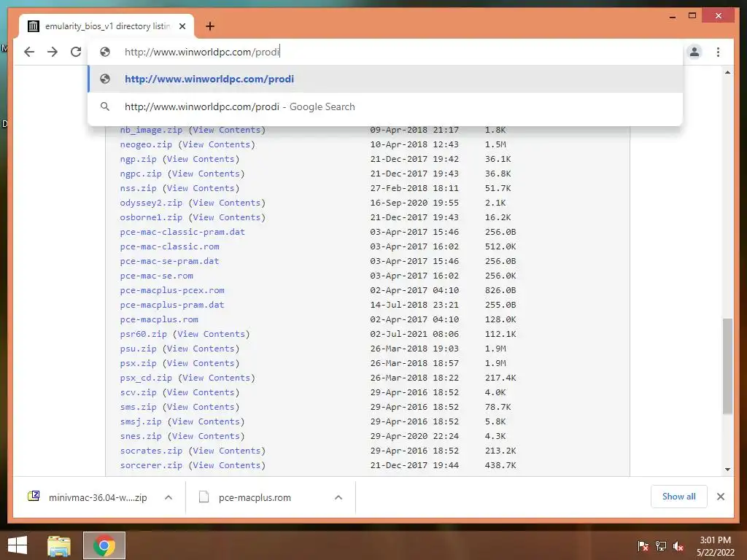Close the downloads bar
Screen dimensions: 747x560
(721, 497)
